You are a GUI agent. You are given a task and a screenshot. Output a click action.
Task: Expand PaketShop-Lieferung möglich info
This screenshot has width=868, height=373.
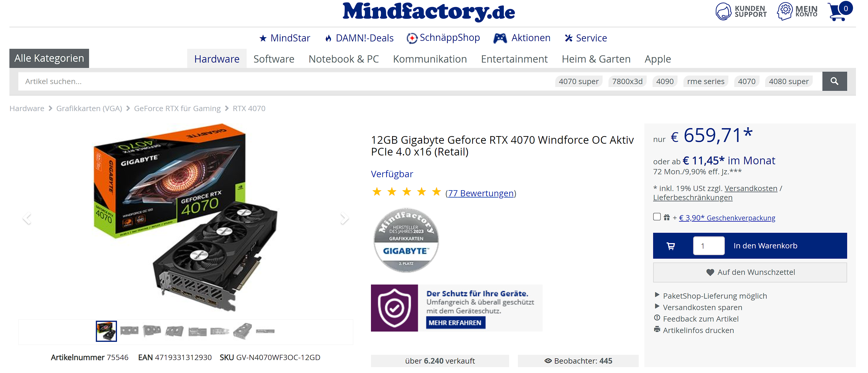coord(715,296)
